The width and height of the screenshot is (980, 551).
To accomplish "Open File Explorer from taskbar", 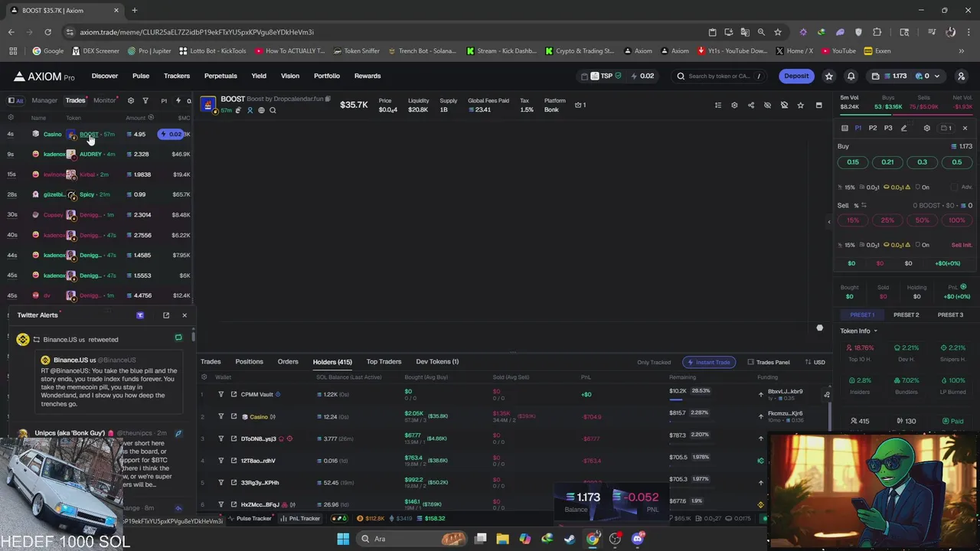I will coord(502,539).
